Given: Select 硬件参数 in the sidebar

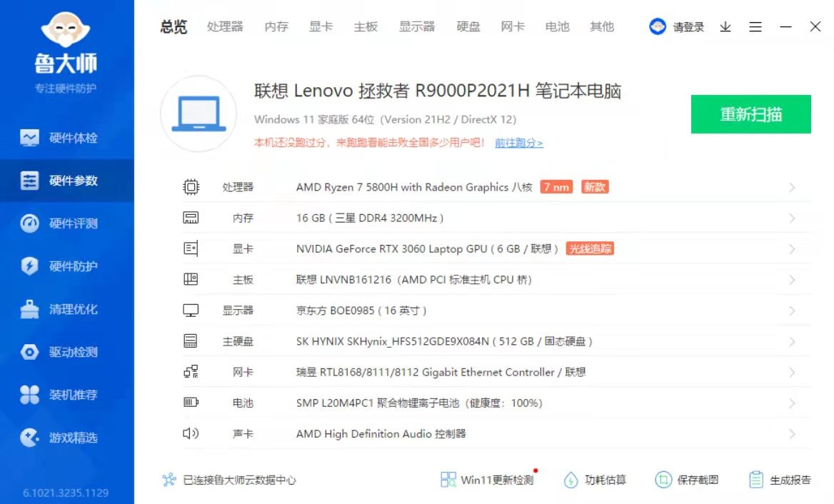Looking at the screenshot, I should (67, 181).
